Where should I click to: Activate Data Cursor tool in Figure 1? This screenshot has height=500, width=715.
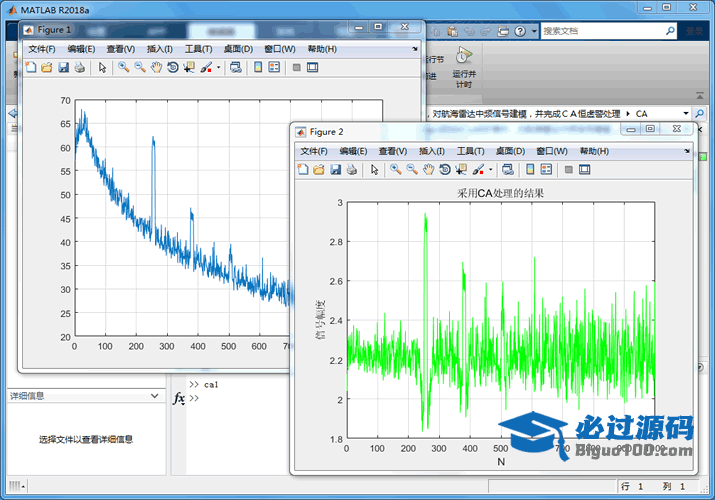[189, 68]
